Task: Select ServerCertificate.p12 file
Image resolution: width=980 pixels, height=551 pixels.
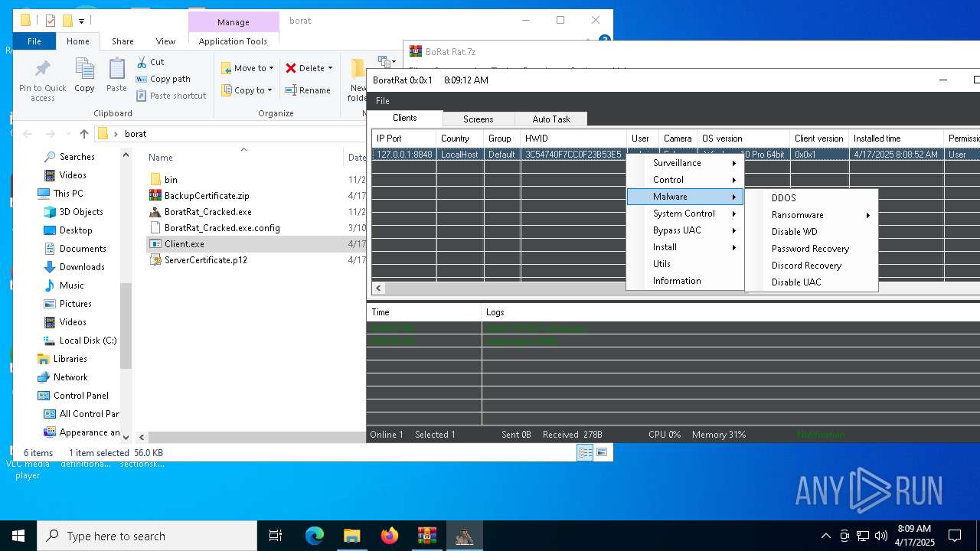Action: click(x=205, y=260)
